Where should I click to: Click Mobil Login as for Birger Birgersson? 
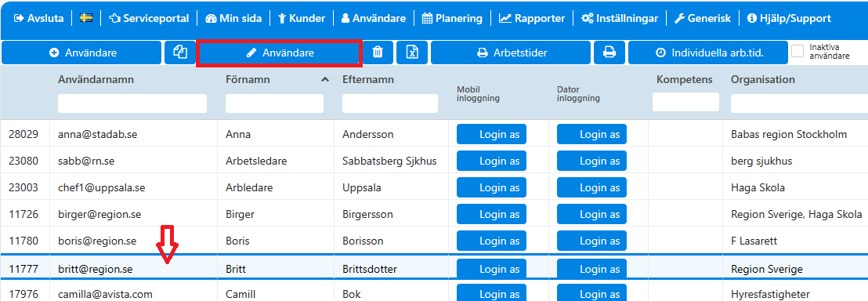491,215
